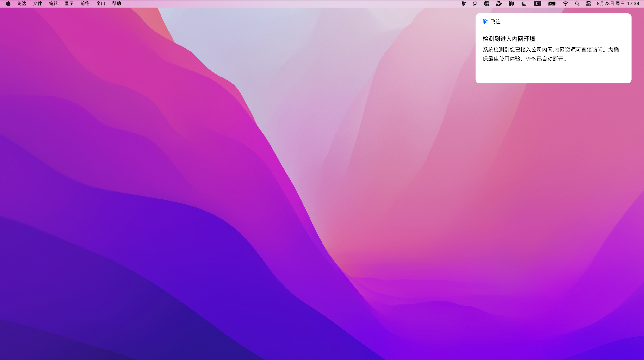The height and width of the screenshot is (360, 644).
Task: Open the 前往 menu
Action: (x=85, y=4)
